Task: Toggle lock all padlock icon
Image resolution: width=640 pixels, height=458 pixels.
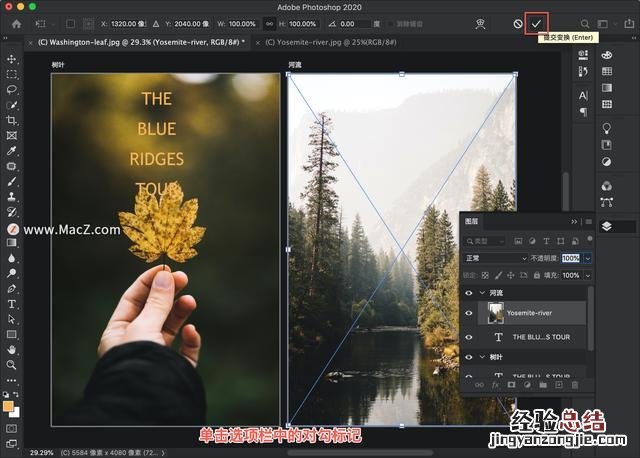Action: pyautogui.click(x=537, y=276)
